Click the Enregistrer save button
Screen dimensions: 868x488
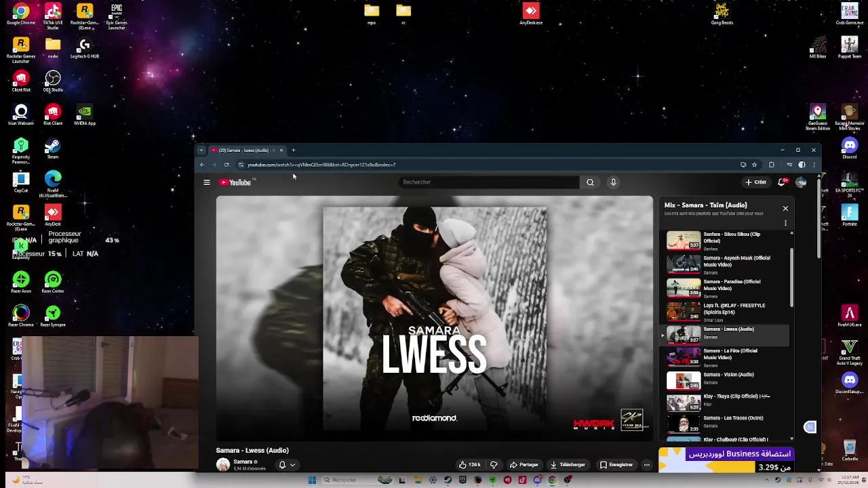tap(616, 465)
